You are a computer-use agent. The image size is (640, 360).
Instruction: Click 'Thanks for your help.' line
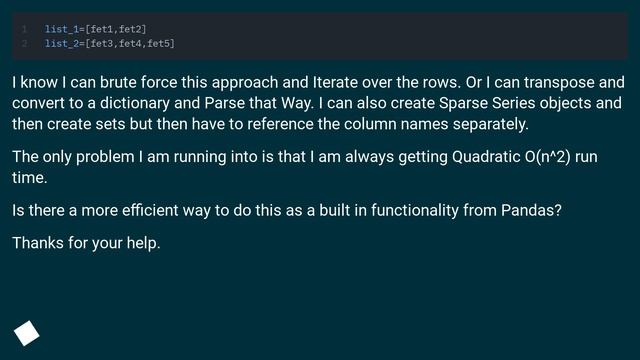coord(86,244)
